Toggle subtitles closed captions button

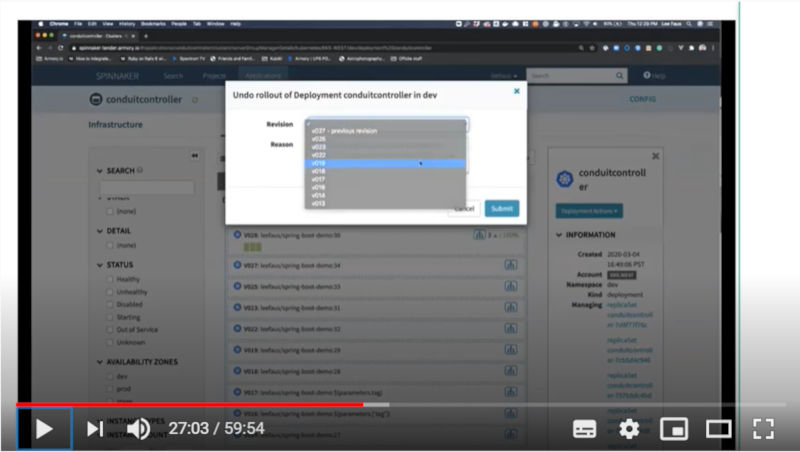tap(584, 429)
